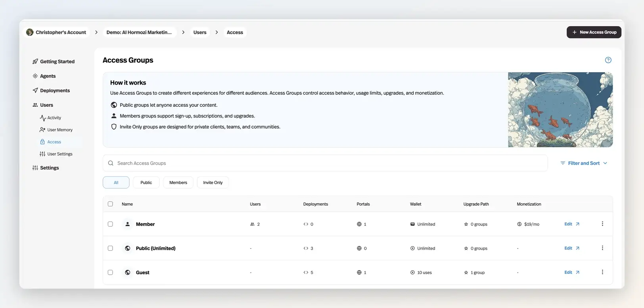Click Edit link for Public (Unlimited) group

point(572,248)
